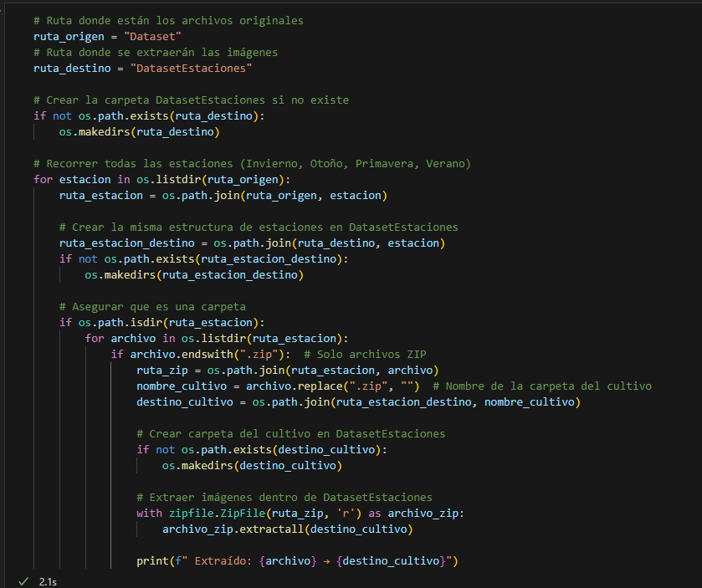Viewport: 702px width, 588px height.
Task: Click os.makedirs(destino_cultivo) call
Action: click(252, 465)
